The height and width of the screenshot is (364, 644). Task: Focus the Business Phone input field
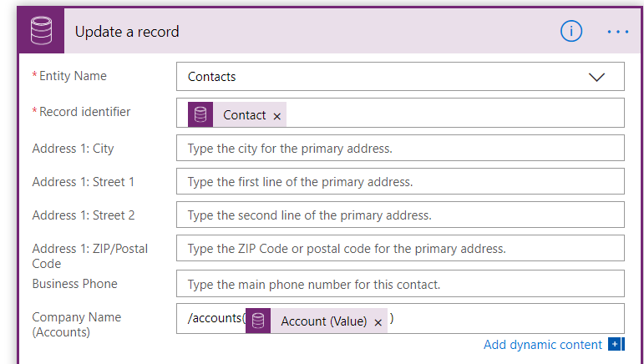coord(400,285)
